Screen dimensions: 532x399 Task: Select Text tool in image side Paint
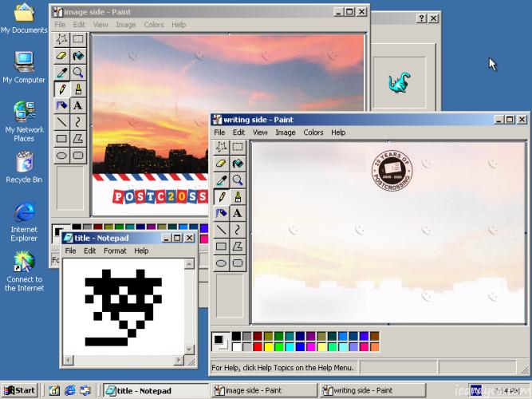pos(78,105)
